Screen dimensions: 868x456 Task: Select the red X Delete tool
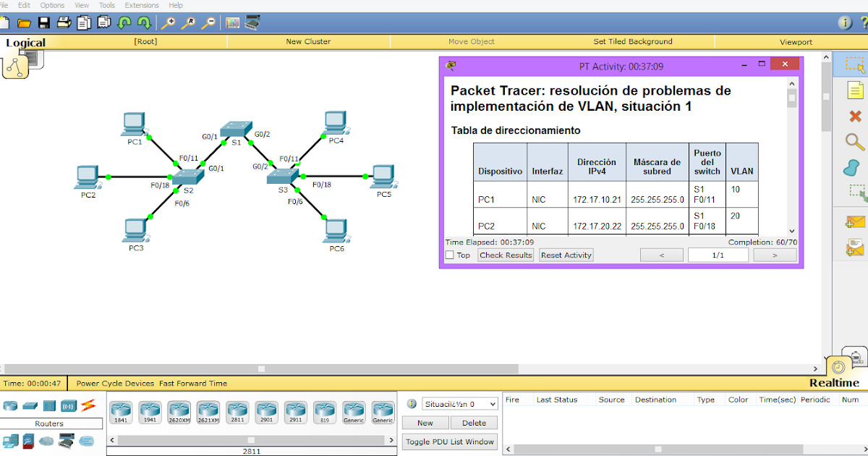(854, 117)
